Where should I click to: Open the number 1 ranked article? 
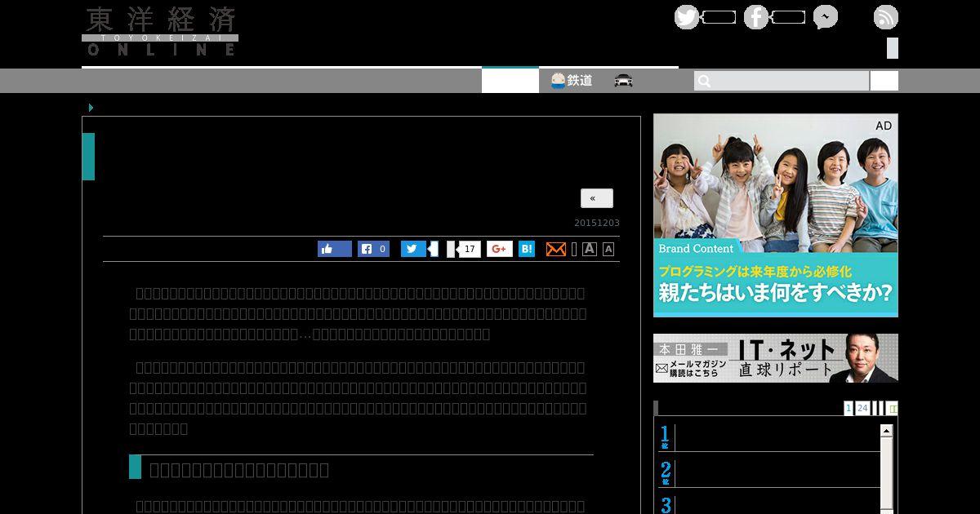click(768, 437)
